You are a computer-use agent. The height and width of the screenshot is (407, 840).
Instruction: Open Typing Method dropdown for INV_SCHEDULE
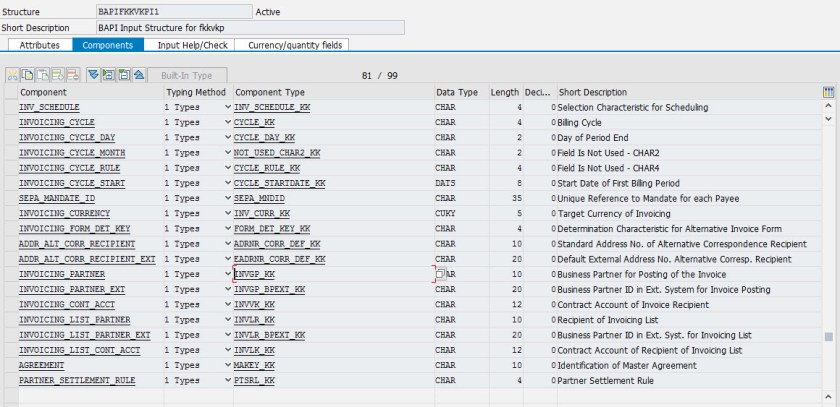227,107
